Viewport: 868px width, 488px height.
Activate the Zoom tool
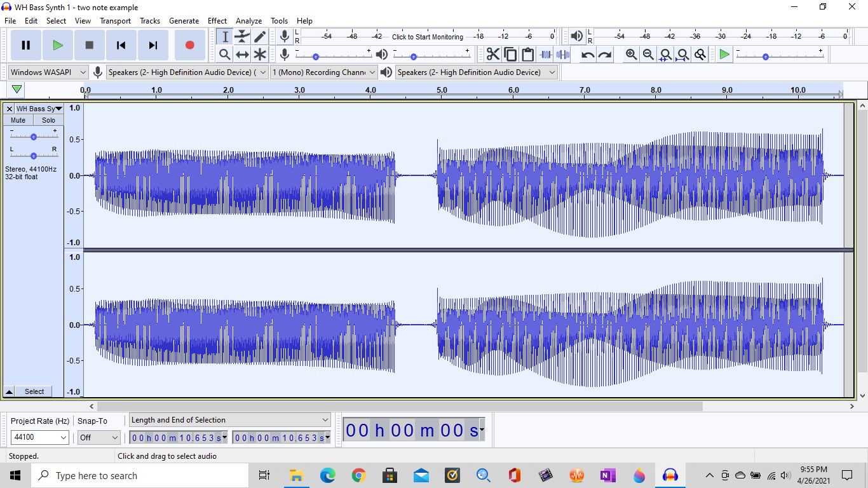pos(224,54)
